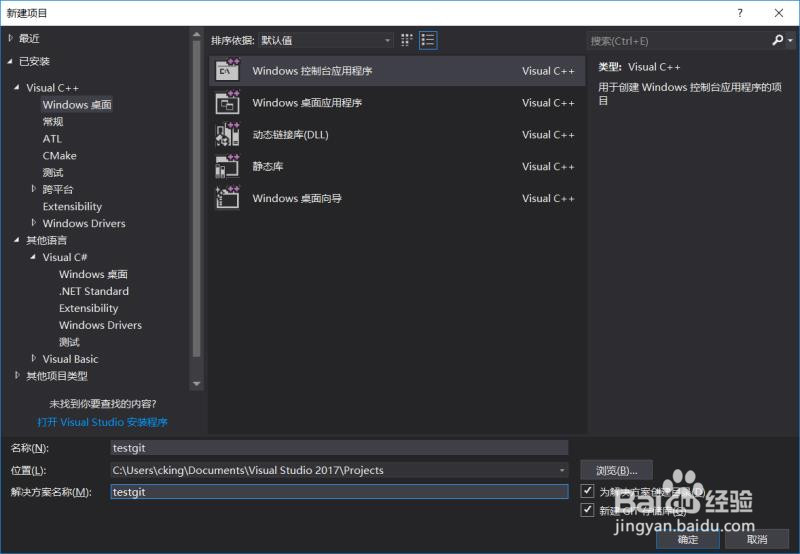
Task: Expand the 跨平台 tree node
Action: (34, 189)
